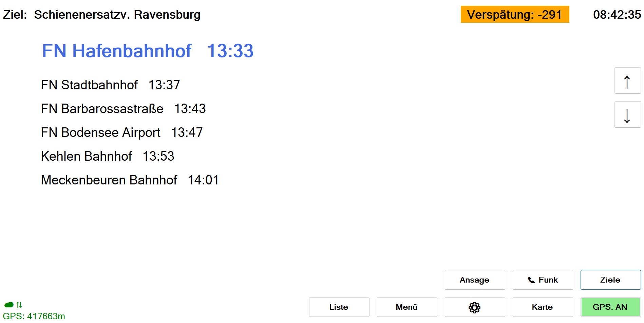Select Meckenbeuren Bahnhof 14:01 stop
Viewport: 644px width, 323px height.
click(x=130, y=180)
